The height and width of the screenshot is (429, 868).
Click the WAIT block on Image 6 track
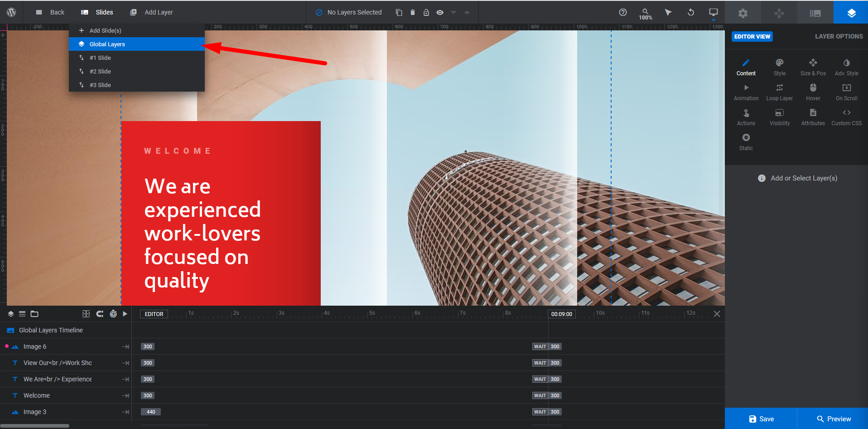[x=540, y=346]
